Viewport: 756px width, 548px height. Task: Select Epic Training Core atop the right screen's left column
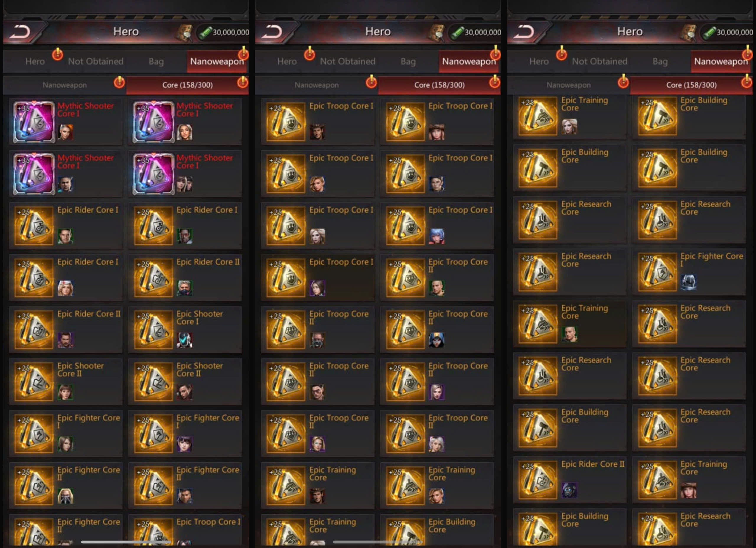coord(570,117)
